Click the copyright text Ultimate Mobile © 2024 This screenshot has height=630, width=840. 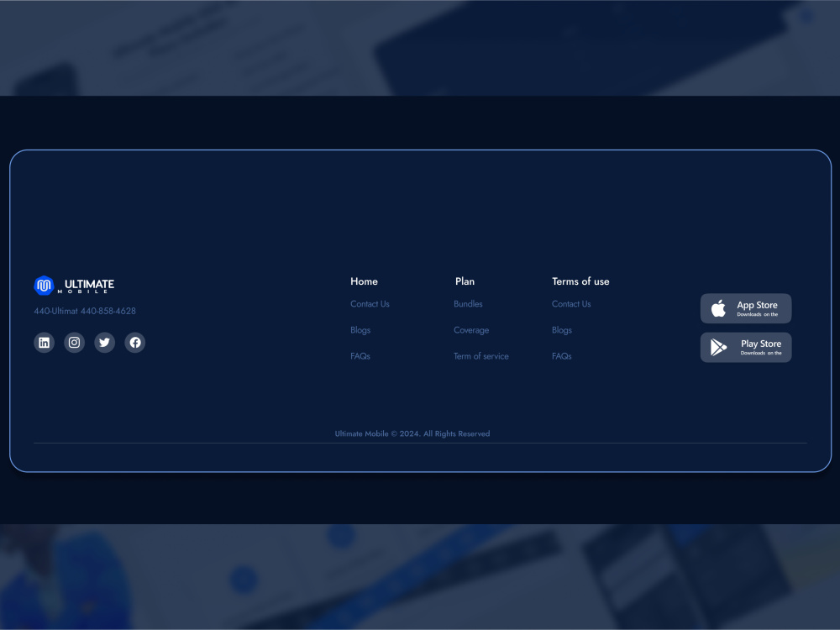[412, 434]
